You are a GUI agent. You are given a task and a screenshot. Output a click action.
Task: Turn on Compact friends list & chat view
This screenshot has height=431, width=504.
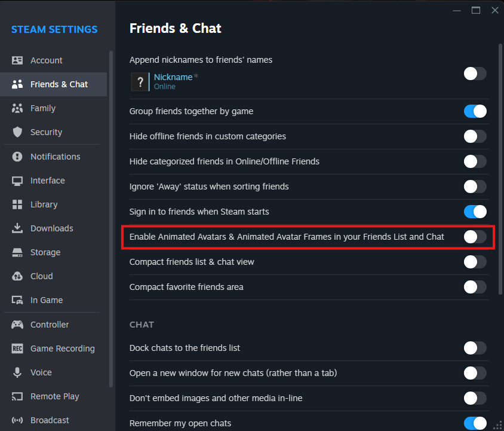pyautogui.click(x=475, y=262)
